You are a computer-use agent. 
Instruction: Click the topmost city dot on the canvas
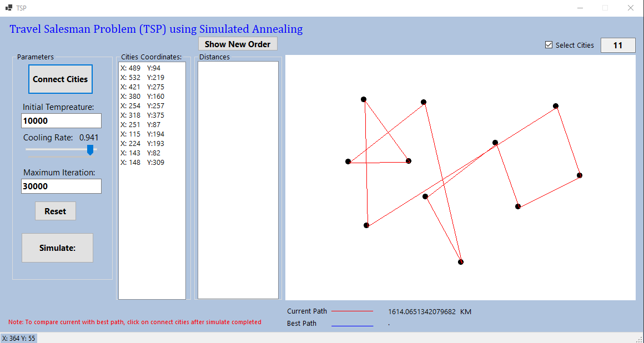coord(364,99)
